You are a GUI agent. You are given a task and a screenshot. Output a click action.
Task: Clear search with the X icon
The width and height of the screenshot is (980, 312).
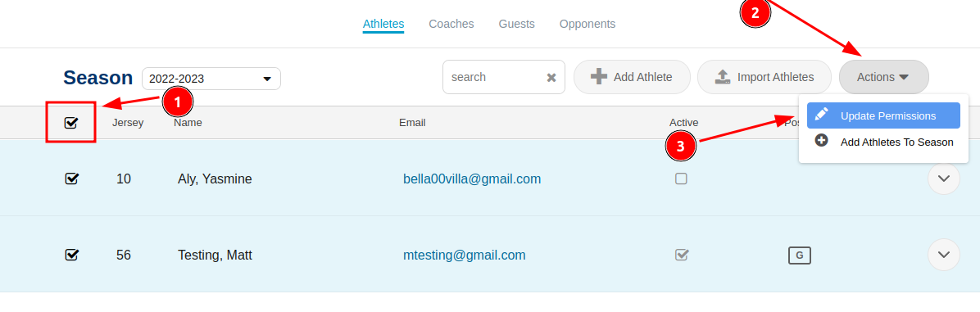pyautogui.click(x=551, y=77)
